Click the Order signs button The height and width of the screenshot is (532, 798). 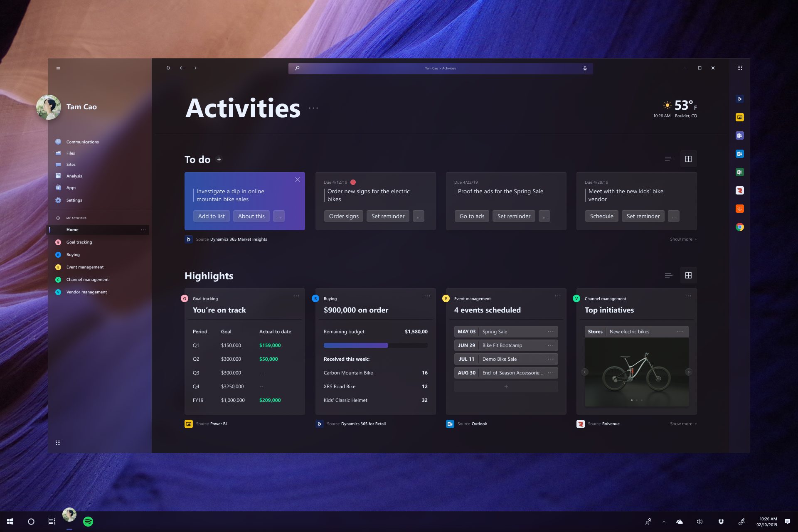tap(344, 216)
